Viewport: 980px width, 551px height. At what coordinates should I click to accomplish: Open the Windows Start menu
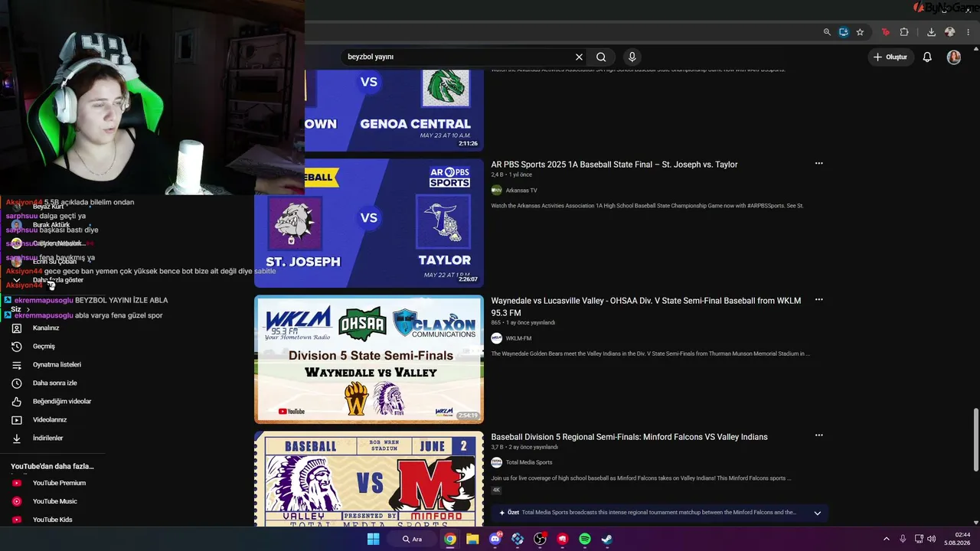click(x=373, y=539)
